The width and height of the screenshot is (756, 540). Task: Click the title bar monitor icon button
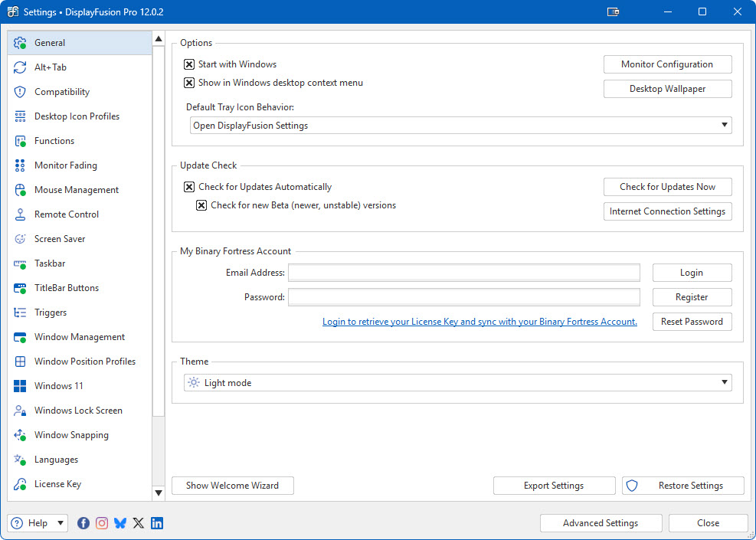pos(613,12)
